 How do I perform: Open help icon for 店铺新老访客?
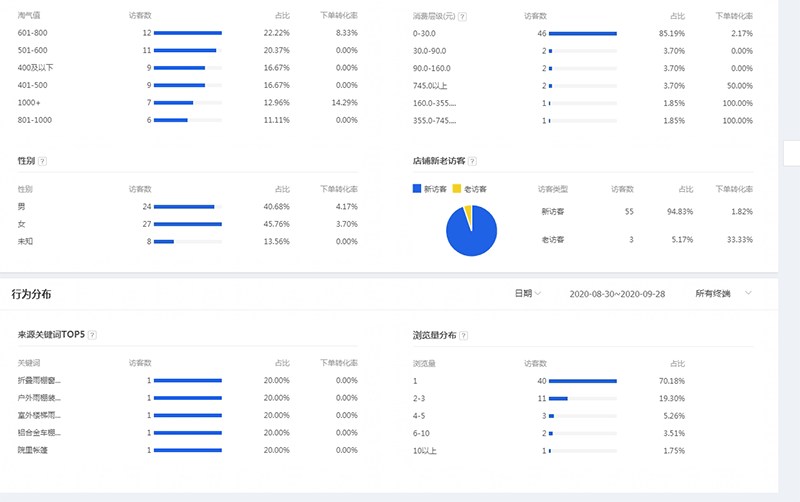click(472, 161)
